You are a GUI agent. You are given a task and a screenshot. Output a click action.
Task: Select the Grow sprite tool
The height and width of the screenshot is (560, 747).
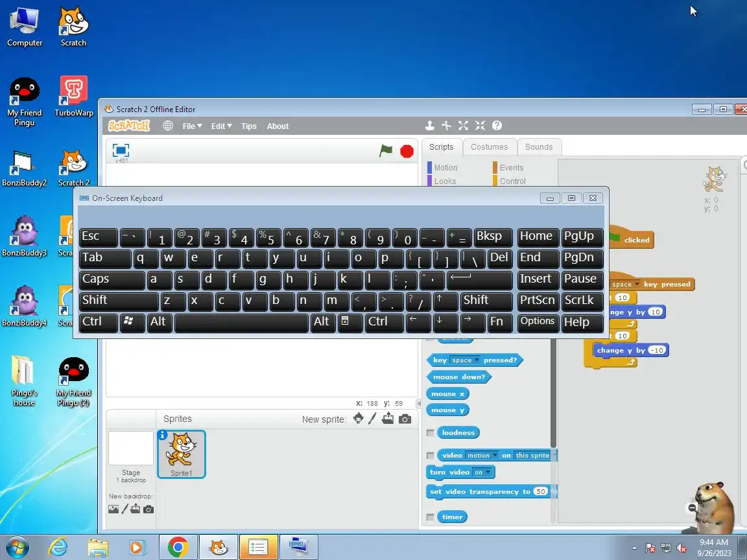(x=463, y=126)
